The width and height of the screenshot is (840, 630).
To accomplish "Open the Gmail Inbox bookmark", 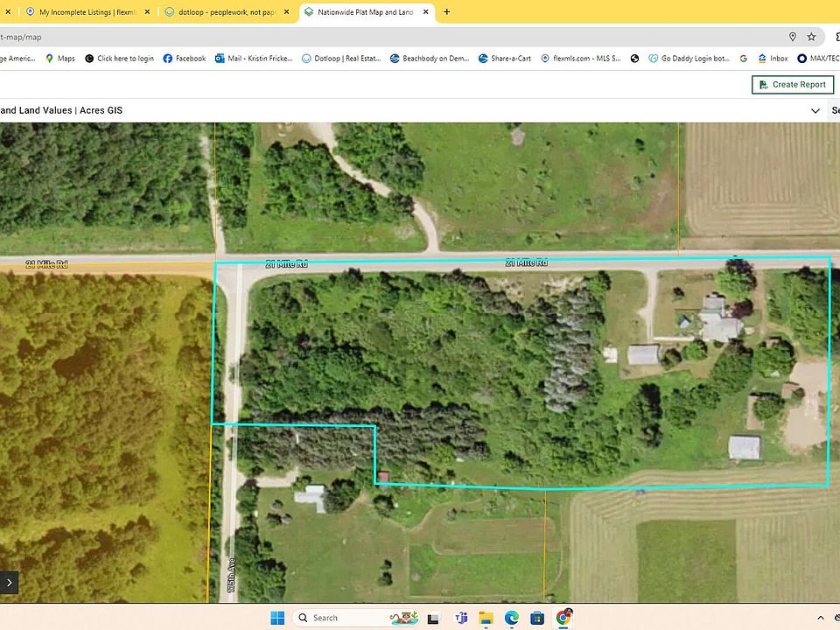I will [773, 59].
